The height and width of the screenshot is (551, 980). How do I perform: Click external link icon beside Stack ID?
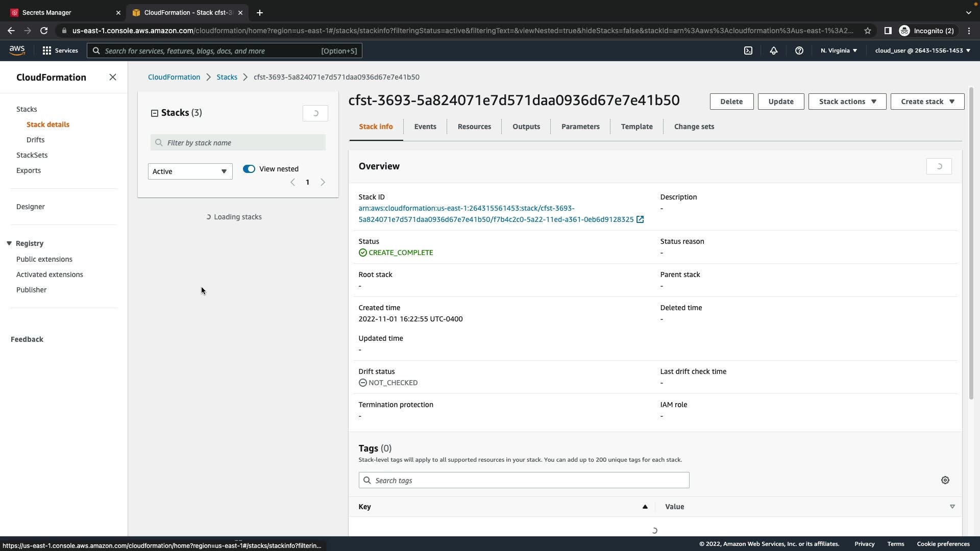click(640, 219)
